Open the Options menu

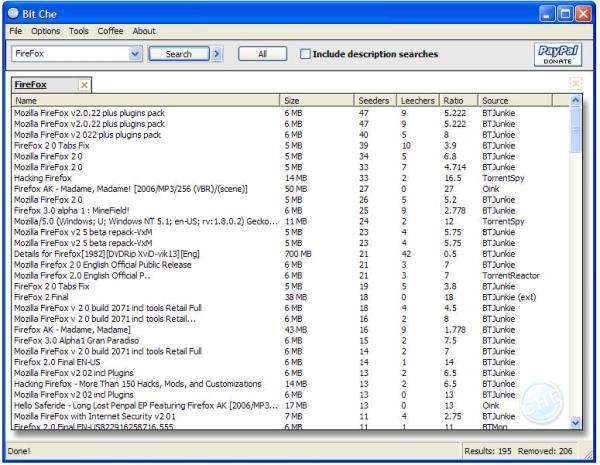(x=45, y=31)
